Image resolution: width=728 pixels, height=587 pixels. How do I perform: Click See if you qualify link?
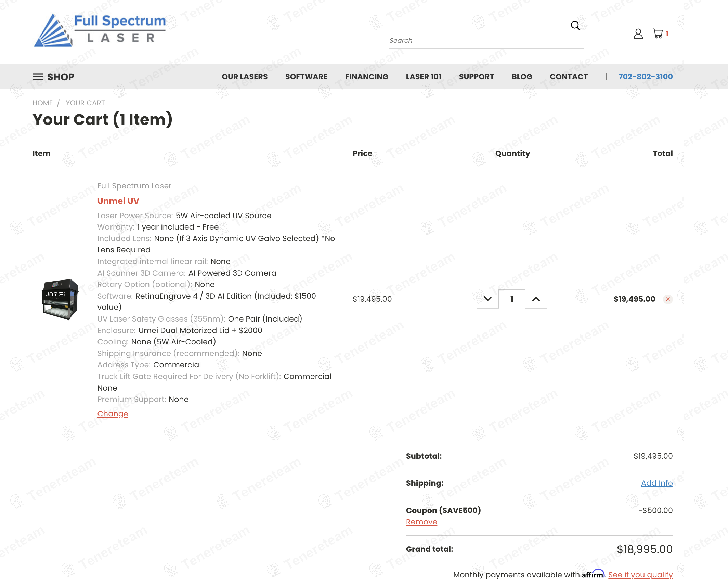coord(640,575)
